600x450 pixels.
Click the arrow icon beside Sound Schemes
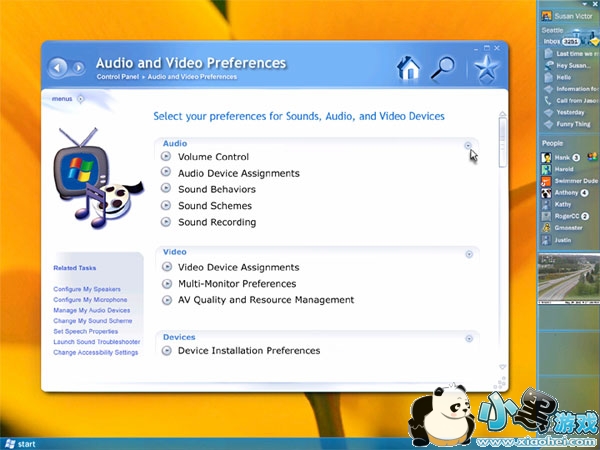coord(166,206)
